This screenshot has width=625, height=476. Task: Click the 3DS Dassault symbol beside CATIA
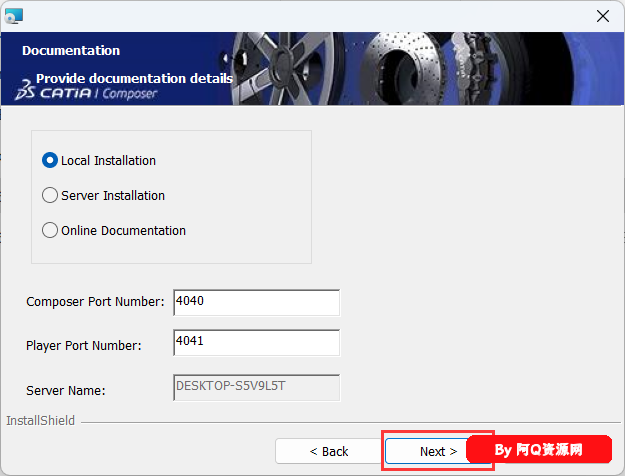pyautogui.click(x=25, y=93)
